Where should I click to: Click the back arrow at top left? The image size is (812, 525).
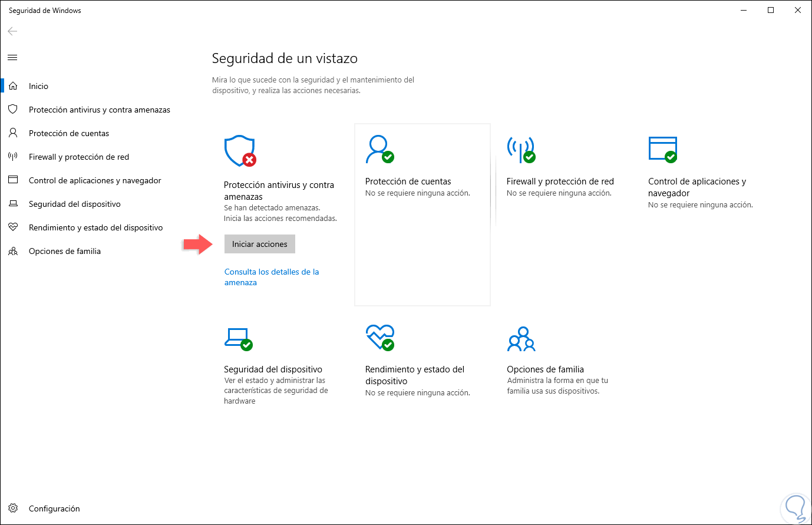(12, 31)
